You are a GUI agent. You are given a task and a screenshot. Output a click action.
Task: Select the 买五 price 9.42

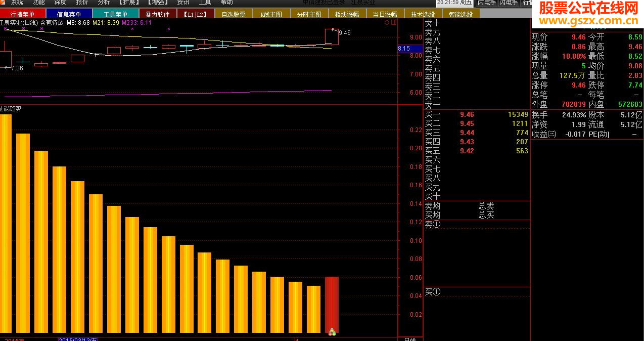467,151
